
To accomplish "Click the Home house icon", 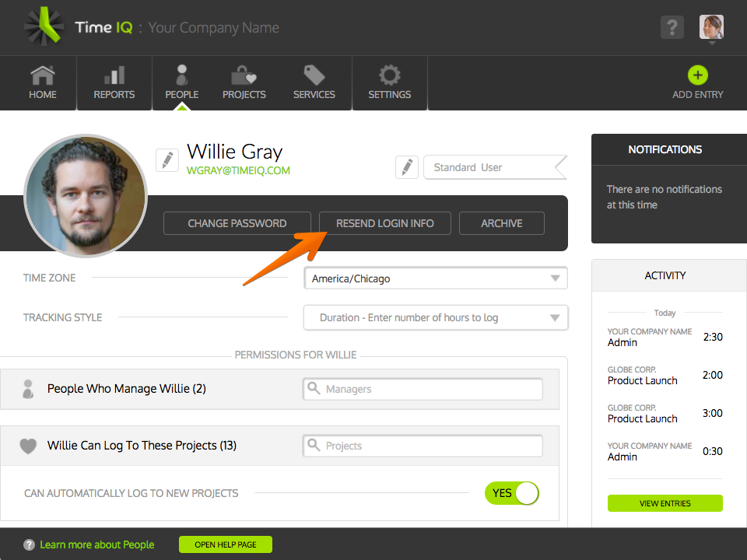I will point(43,75).
